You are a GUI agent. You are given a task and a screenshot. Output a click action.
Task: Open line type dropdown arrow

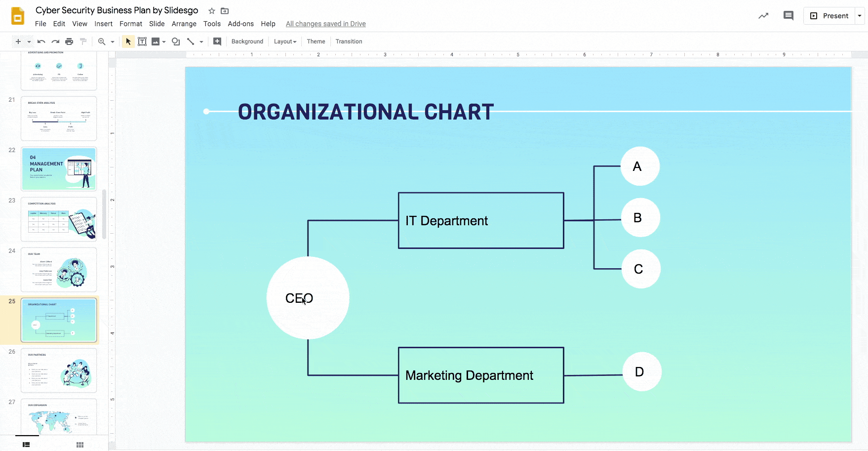point(201,41)
